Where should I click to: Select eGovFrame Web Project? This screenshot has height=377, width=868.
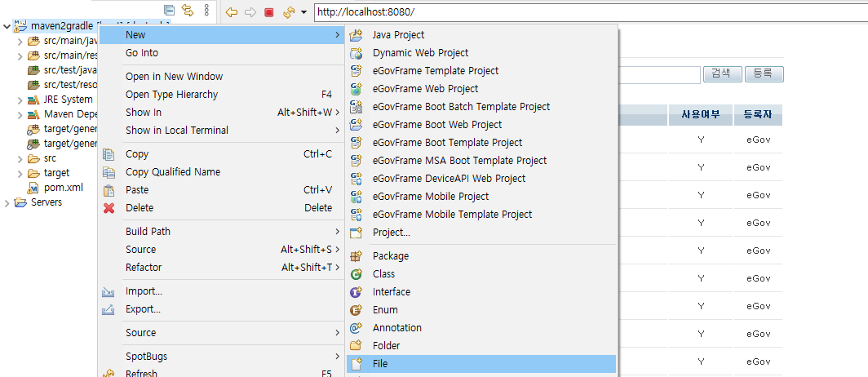point(425,89)
